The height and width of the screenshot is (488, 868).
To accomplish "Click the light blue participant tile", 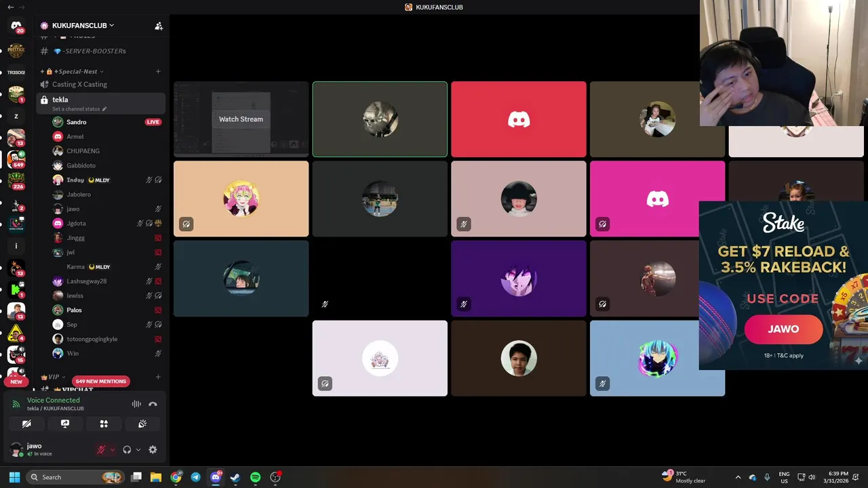I will (657, 358).
